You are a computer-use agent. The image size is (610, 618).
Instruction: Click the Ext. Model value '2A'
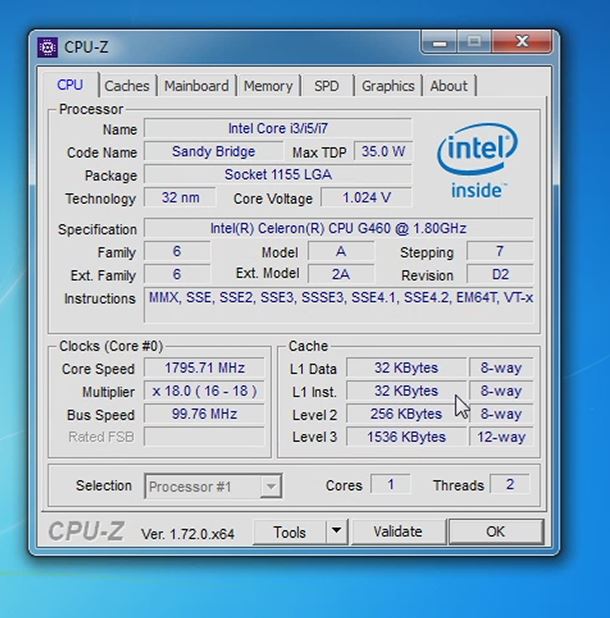click(341, 274)
